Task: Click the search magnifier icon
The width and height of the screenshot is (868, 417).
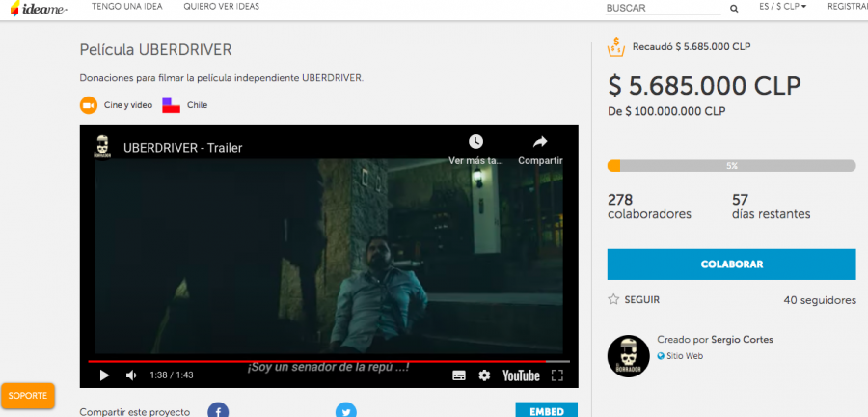Action: click(x=734, y=9)
